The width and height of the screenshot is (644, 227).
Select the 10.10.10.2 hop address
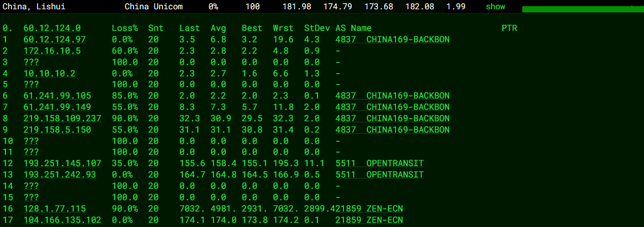click(x=49, y=73)
